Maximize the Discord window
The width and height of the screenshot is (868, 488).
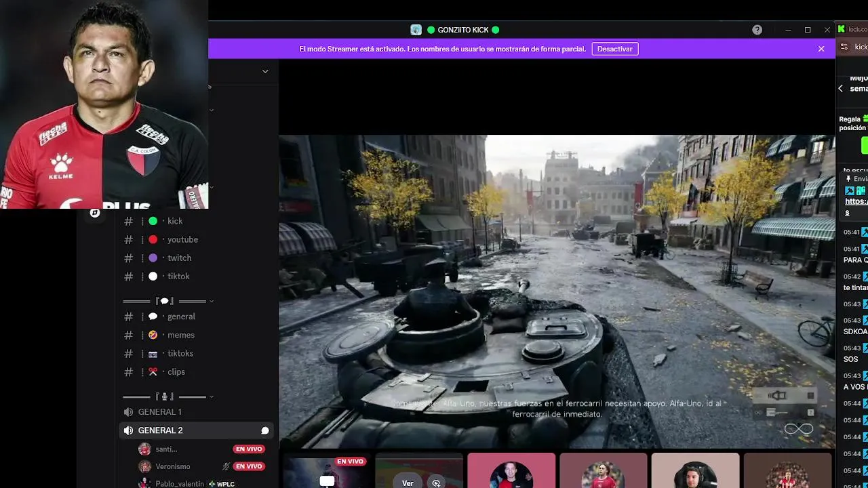tap(808, 30)
